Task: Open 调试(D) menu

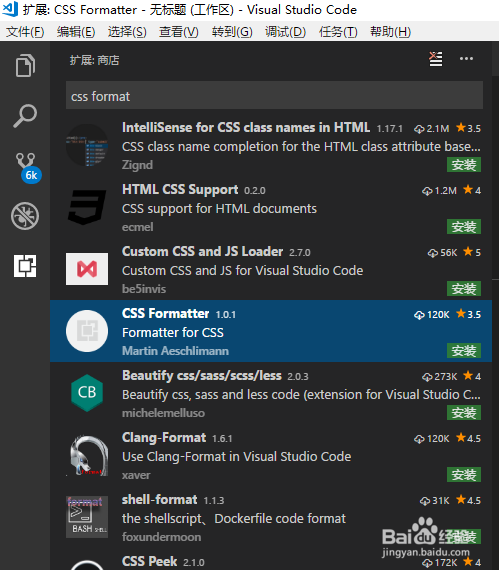Action: coord(285,32)
